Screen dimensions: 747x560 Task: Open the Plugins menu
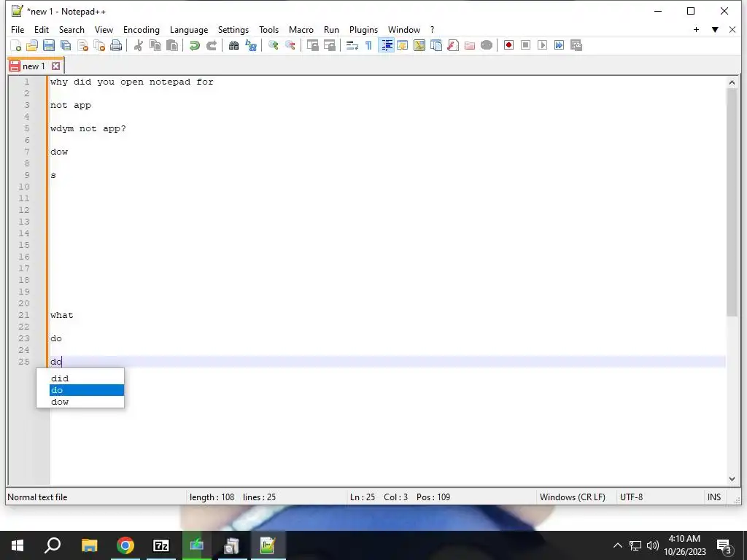363,29
